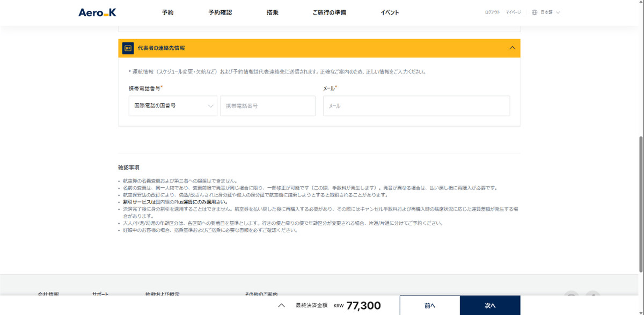Image resolution: width=644 pixels, height=315 pixels.
Task: Click the 大人/小児/幼児の年齢区分 notice line
Action: (283, 223)
